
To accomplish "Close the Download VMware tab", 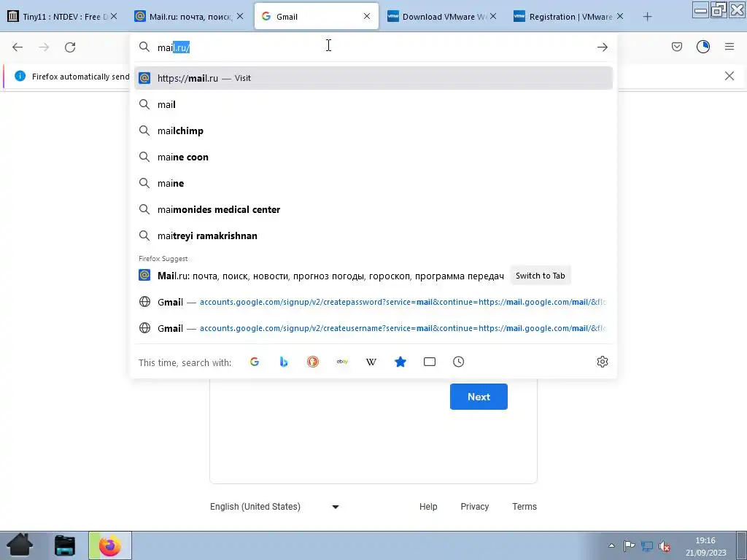I will coord(493,16).
